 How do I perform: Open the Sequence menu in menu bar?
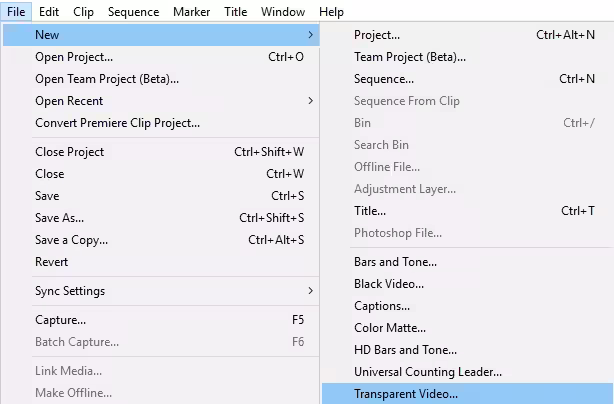[133, 12]
